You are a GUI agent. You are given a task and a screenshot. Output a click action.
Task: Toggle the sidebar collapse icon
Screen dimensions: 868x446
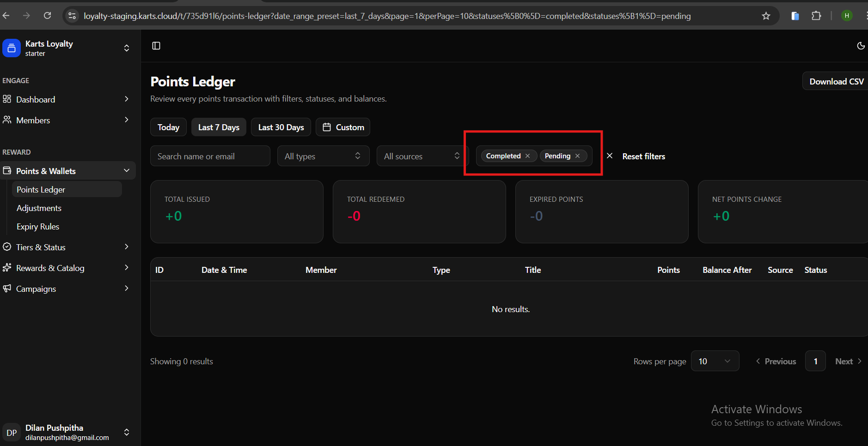click(156, 46)
